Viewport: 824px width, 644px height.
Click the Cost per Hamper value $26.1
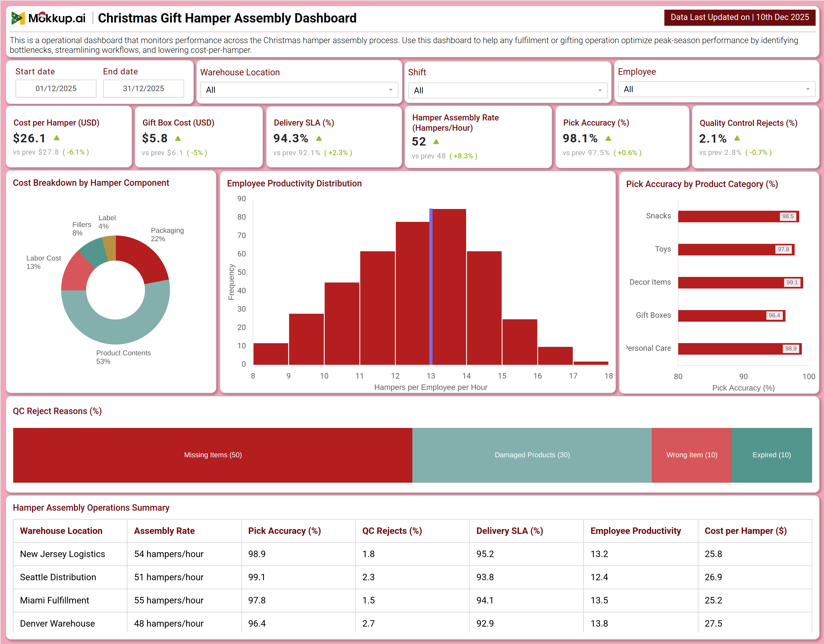29,138
